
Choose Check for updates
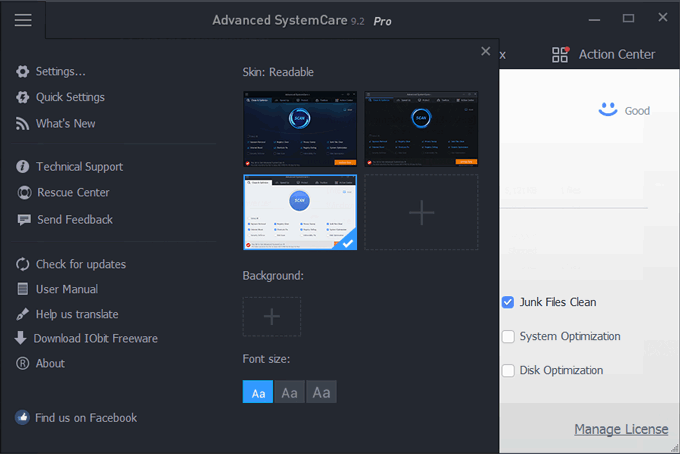pyautogui.click(x=81, y=265)
